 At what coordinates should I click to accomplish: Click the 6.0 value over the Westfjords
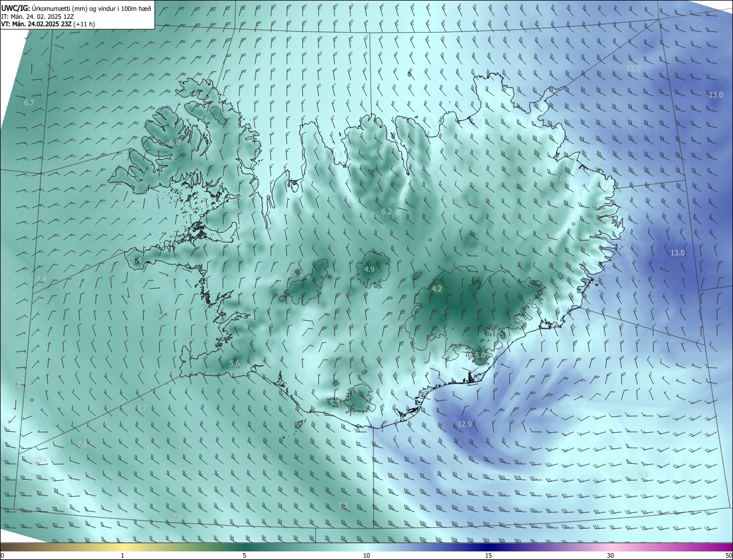click(175, 142)
